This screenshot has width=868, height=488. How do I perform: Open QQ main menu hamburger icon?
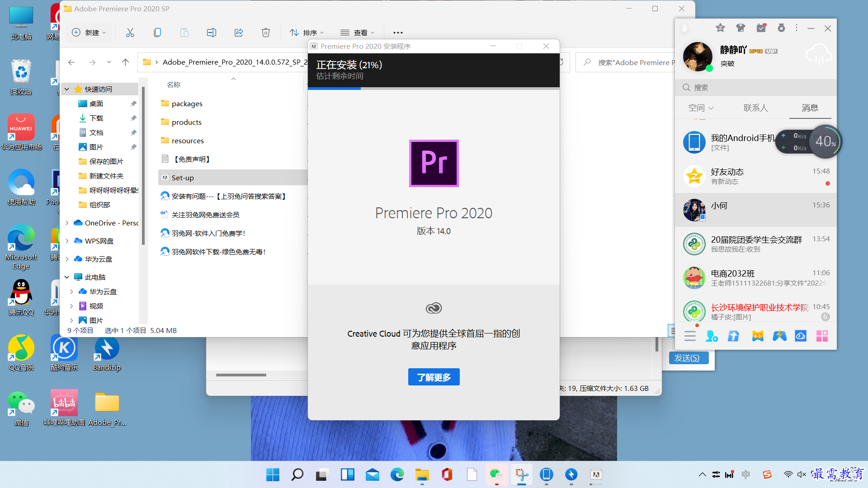(690, 336)
